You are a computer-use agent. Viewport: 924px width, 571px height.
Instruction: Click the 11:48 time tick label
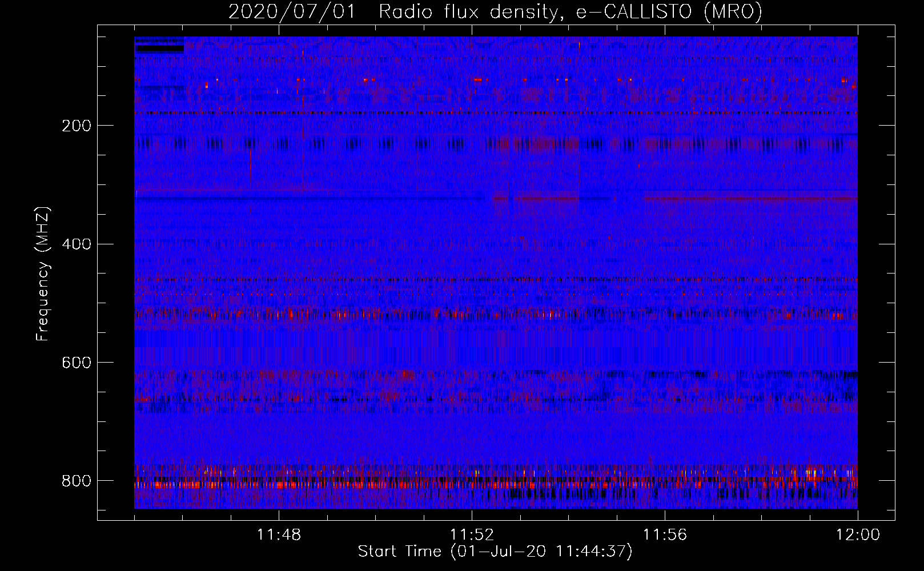coord(279,535)
